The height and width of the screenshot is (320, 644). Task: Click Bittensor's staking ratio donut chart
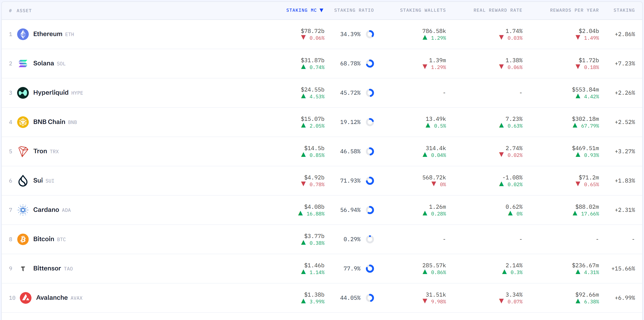[x=370, y=268]
